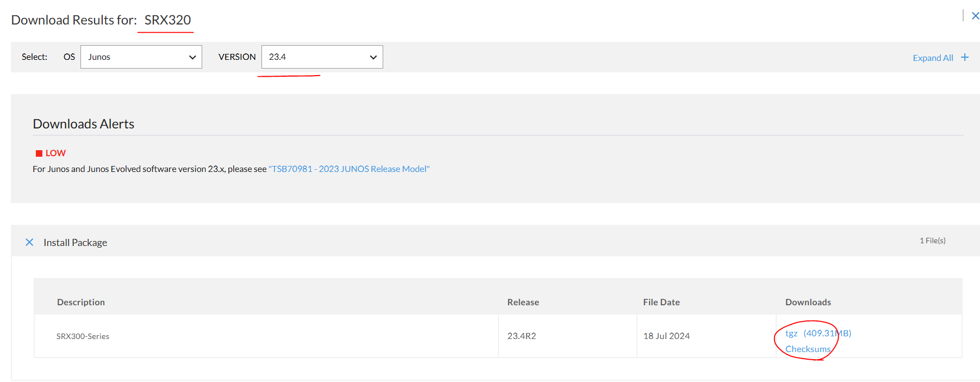Open the VERSION dropdown showing 23.4
Image resolution: width=980 pixels, height=382 pixels.
322,57
